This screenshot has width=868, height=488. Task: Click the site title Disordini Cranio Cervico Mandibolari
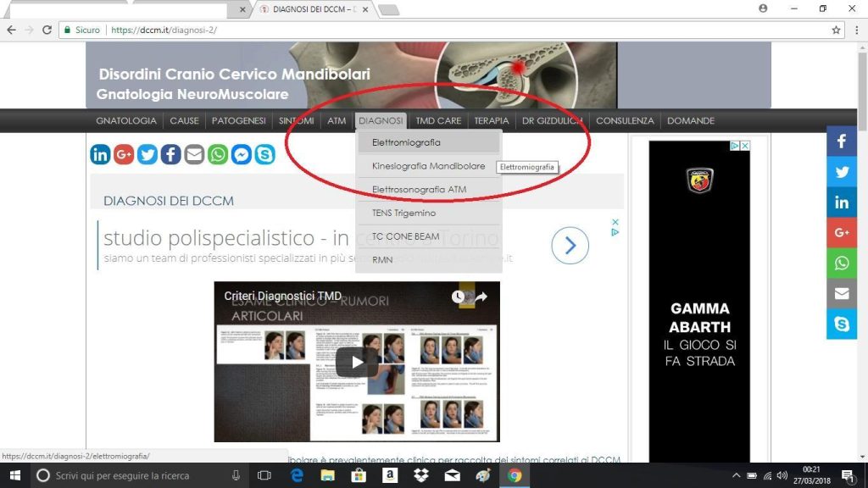pyautogui.click(x=234, y=75)
